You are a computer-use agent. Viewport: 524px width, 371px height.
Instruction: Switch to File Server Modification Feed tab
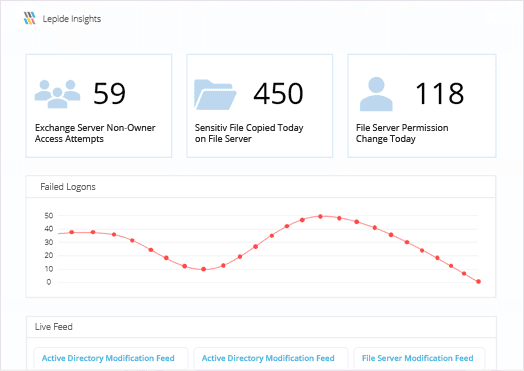point(418,358)
